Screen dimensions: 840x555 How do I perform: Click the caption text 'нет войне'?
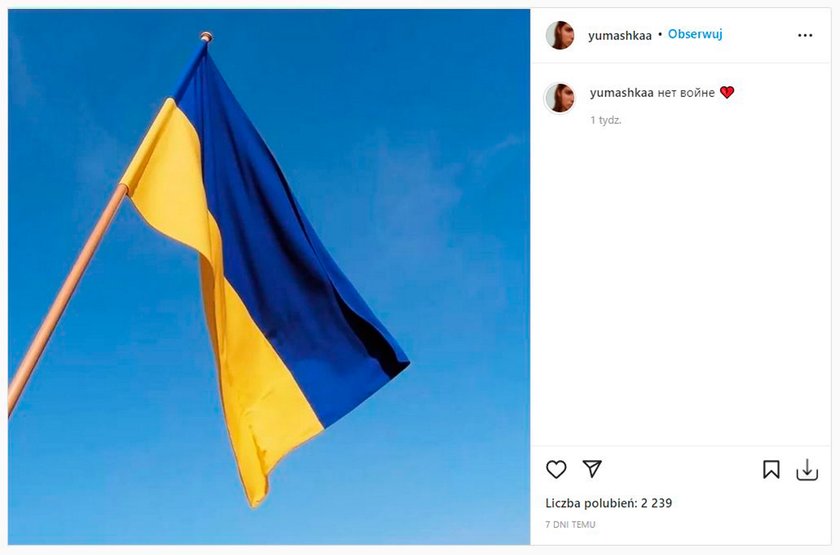coord(686,93)
